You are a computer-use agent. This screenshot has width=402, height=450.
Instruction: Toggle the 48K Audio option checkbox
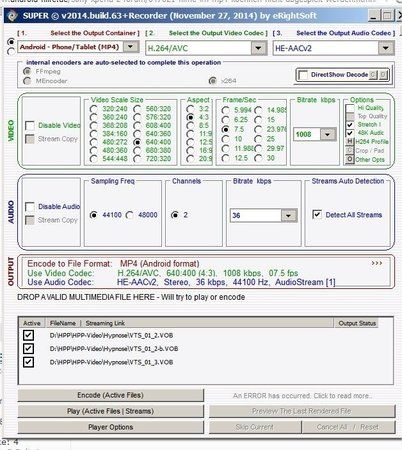[350, 133]
